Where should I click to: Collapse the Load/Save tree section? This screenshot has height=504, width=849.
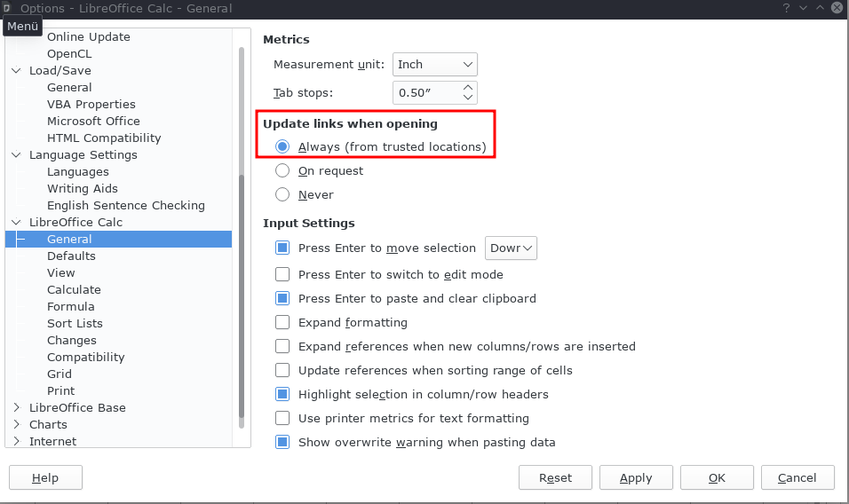click(x=16, y=70)
